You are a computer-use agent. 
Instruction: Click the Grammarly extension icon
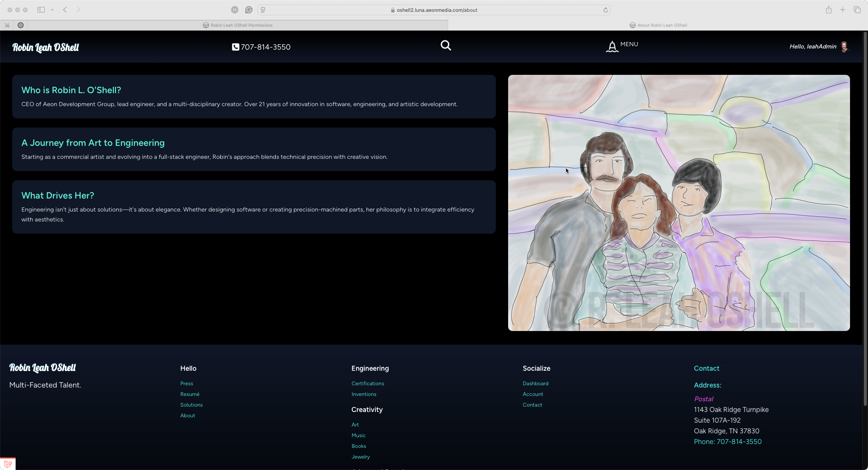[249, 10]
